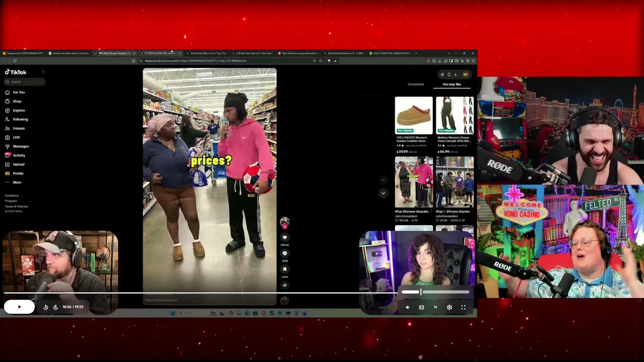This screenshot has height=362, width=644.
Task: Change playback speed from 1x
Action: pyautogui.click(x=436, y=307)
